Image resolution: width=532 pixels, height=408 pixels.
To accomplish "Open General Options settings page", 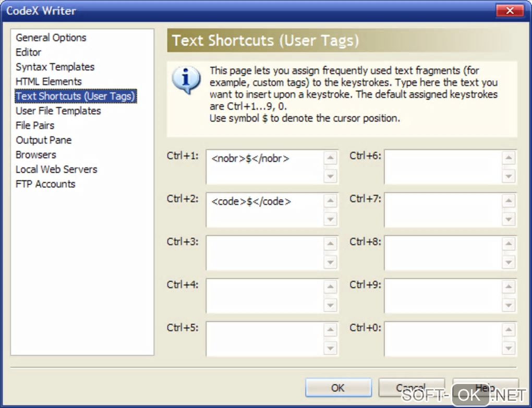I will [51, 38].
